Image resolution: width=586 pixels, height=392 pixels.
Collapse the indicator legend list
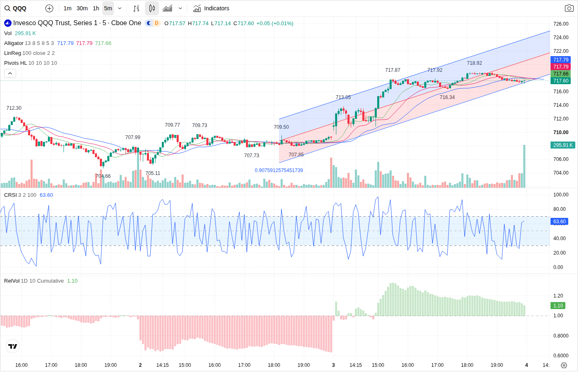pos(10,73)
